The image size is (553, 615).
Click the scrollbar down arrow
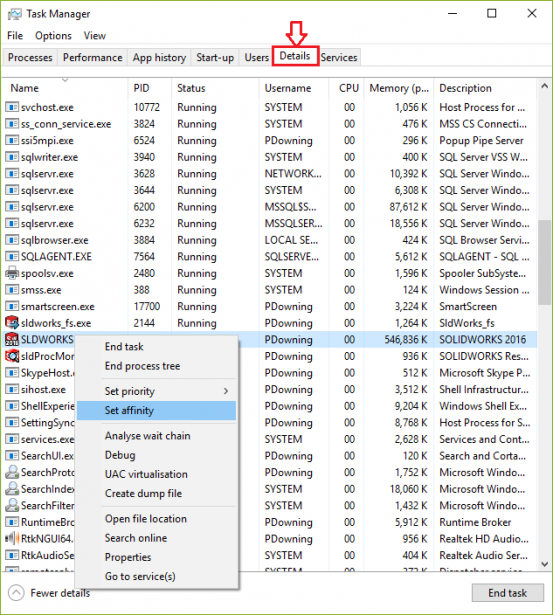[544, 564]
